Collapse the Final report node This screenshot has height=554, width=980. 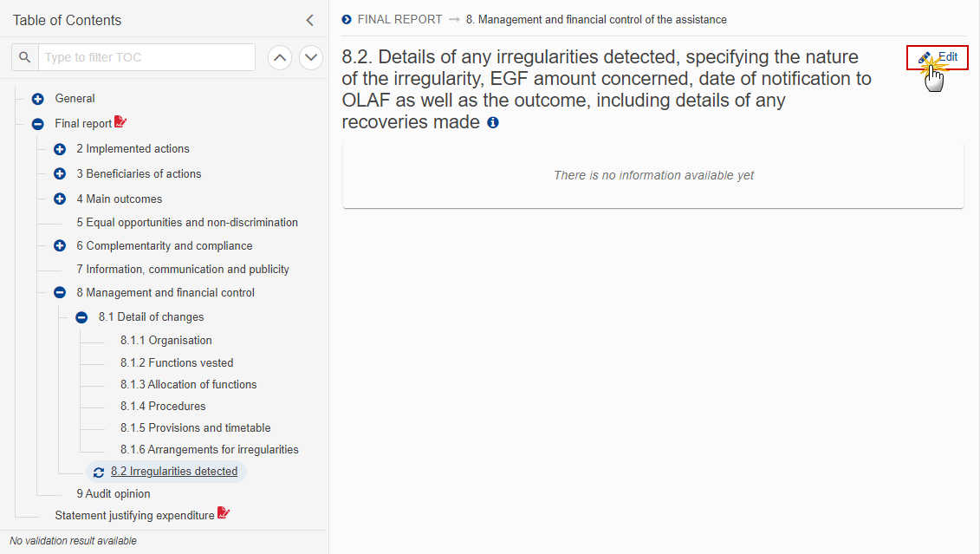[37, 124]
